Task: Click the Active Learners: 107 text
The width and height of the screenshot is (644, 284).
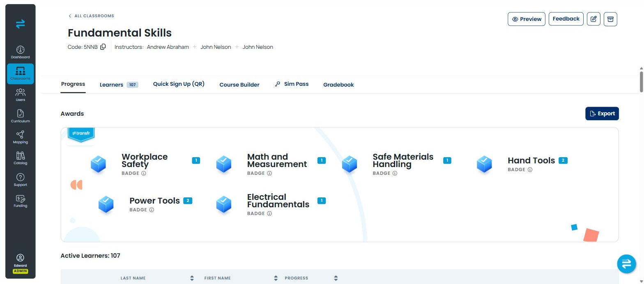Action: pos(90,256)
